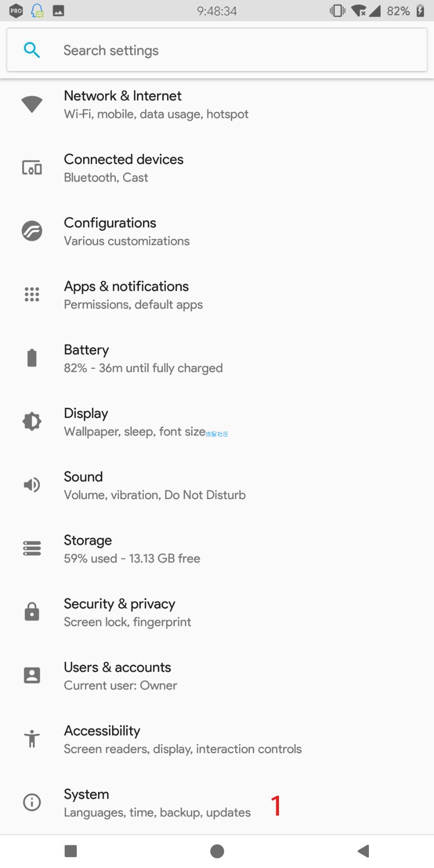Open System languages, time, backup settings

click(x=217, y=802)
